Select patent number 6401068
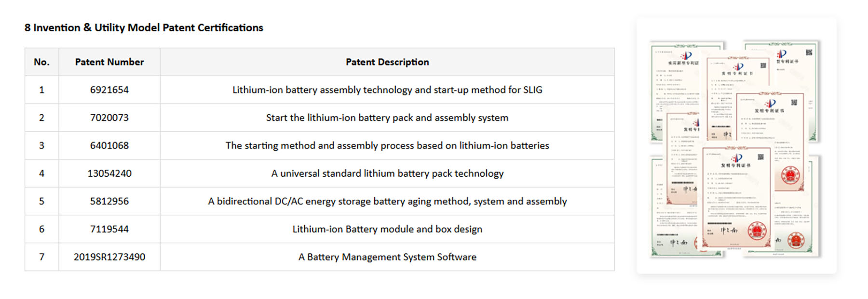 click(x=109, y=146)
